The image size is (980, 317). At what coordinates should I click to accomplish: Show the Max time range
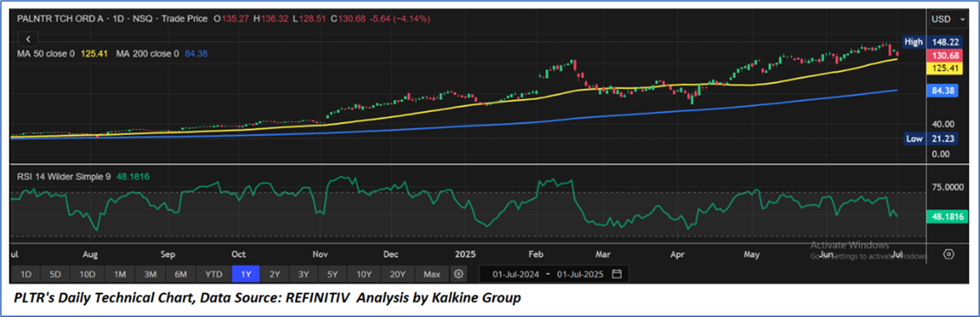tap(432, 274)
